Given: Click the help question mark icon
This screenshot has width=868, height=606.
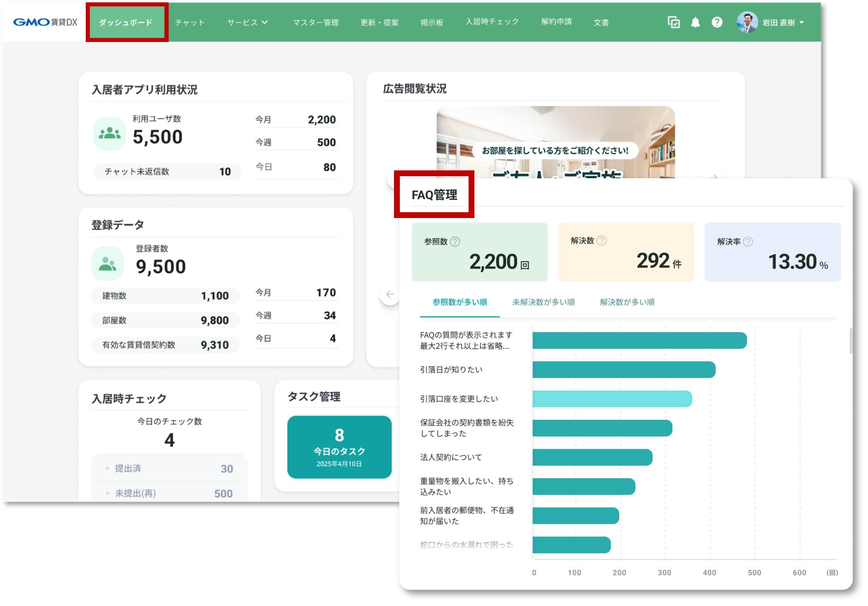Looking at the screenshot, I should (716, 22).
